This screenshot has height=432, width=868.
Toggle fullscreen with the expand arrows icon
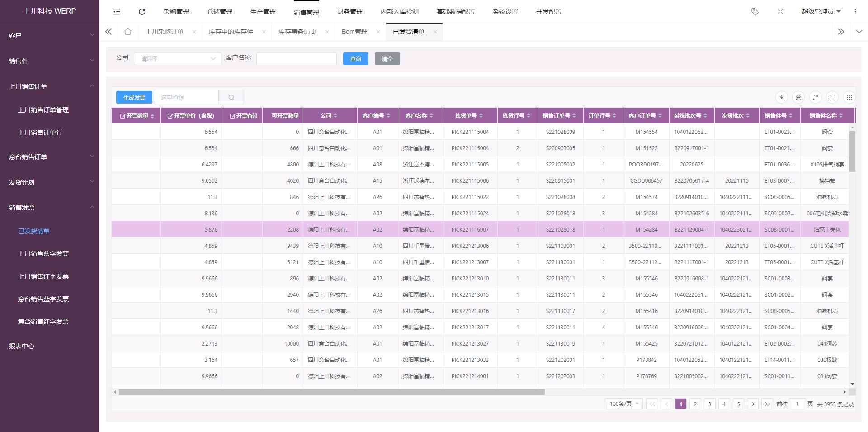[x=780, y=12]
